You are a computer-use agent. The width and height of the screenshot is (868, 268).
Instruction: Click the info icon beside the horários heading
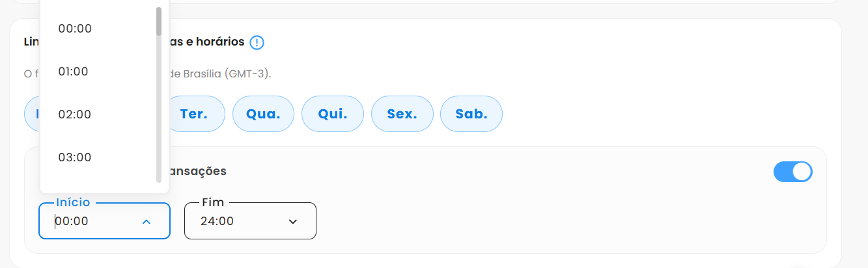tap(257, 43)
